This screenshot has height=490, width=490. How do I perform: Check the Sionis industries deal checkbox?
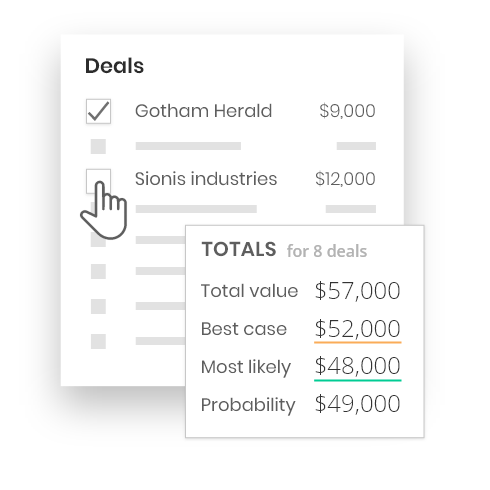coord(98,181)
